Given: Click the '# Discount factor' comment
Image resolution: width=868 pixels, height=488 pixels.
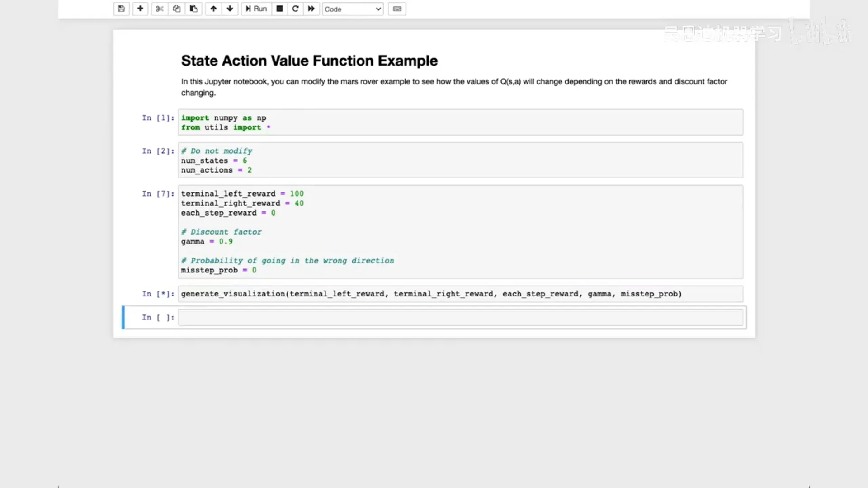Looking at the screenshot, I should [221, 232].
